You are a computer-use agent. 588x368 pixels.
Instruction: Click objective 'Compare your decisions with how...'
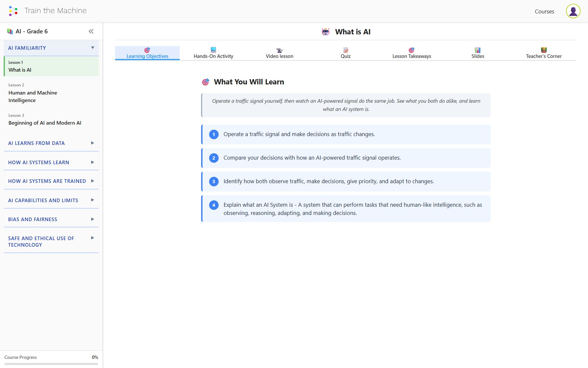[x=346, y=158]
